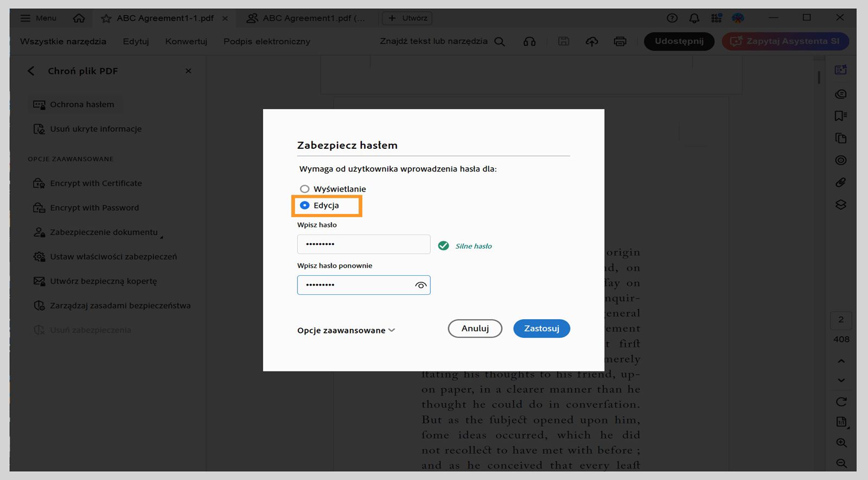This screenshot has width=868, height=480.
Task: Print the document with the printer icon
Action: point(620,41)
